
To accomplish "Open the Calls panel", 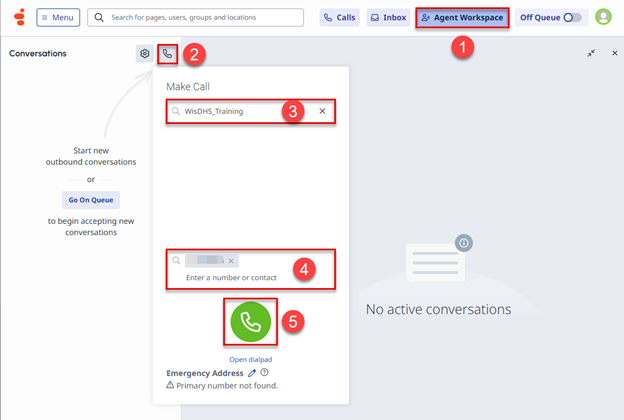I will pyautogui.click(x=339, y=18).
